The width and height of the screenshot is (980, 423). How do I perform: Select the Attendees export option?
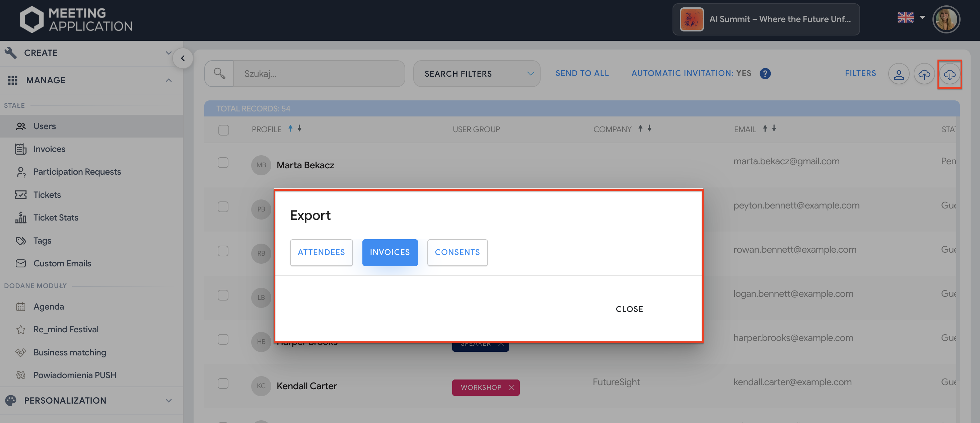(x=321, y=252)
